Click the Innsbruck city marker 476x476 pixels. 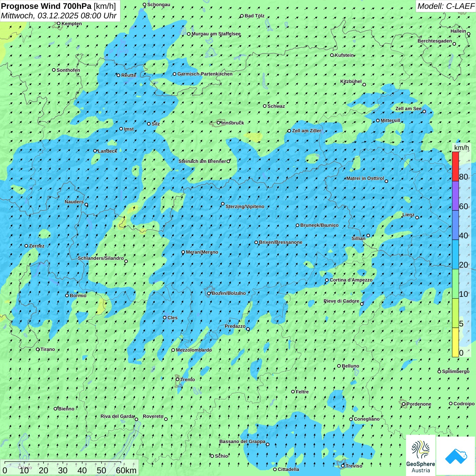pyautogui.click(x=219, y=123)
